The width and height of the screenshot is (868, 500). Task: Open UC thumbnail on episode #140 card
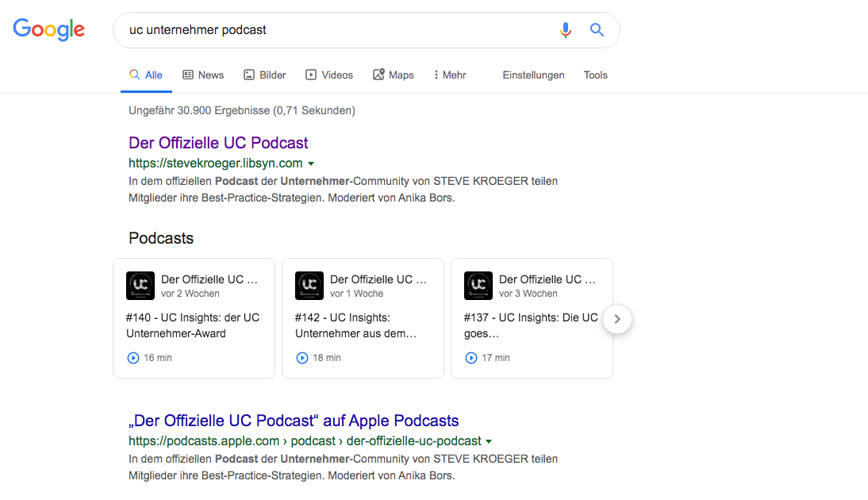point(140,286)
